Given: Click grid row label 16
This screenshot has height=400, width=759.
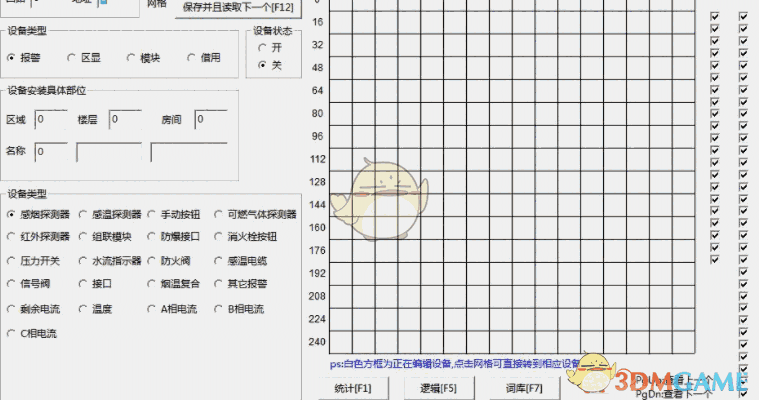Looking at the screenshot, I should pyautogui.click(x=318, y=22).
